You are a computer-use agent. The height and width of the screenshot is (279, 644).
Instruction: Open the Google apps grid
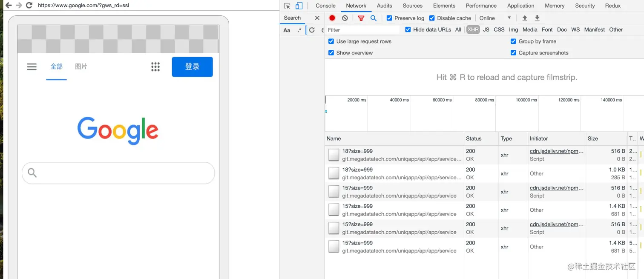coord(155,67)
